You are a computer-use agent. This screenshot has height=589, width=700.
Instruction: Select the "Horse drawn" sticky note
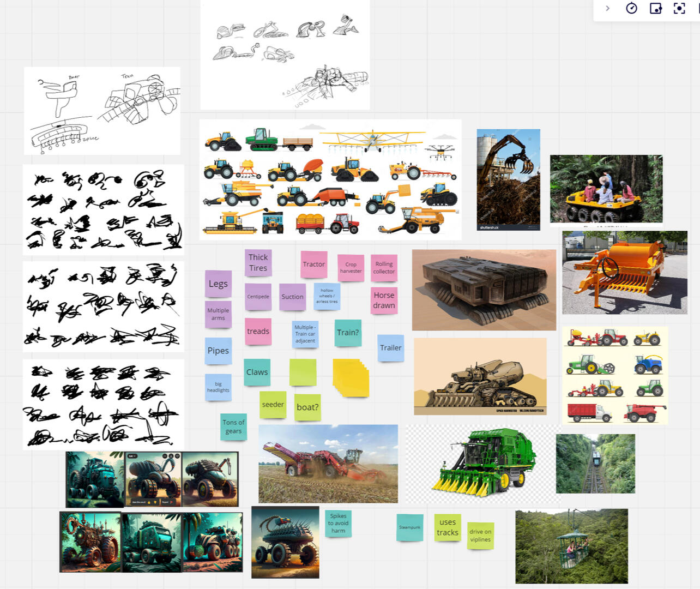pos(384,300)
